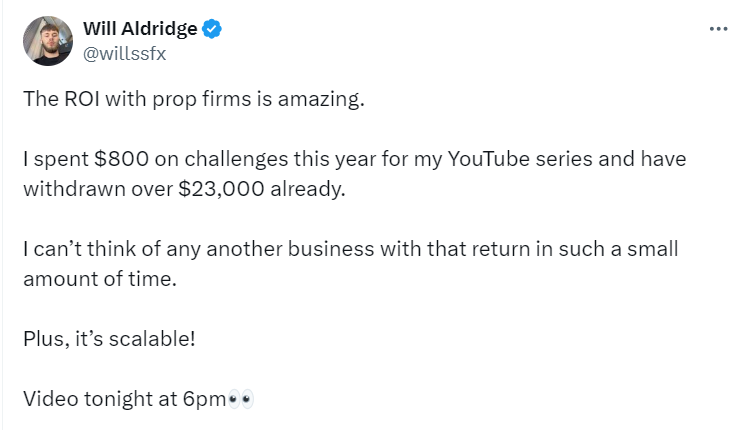
Task: Click the word 'ROI' in the first line
Action: click(x=77, y=100)
